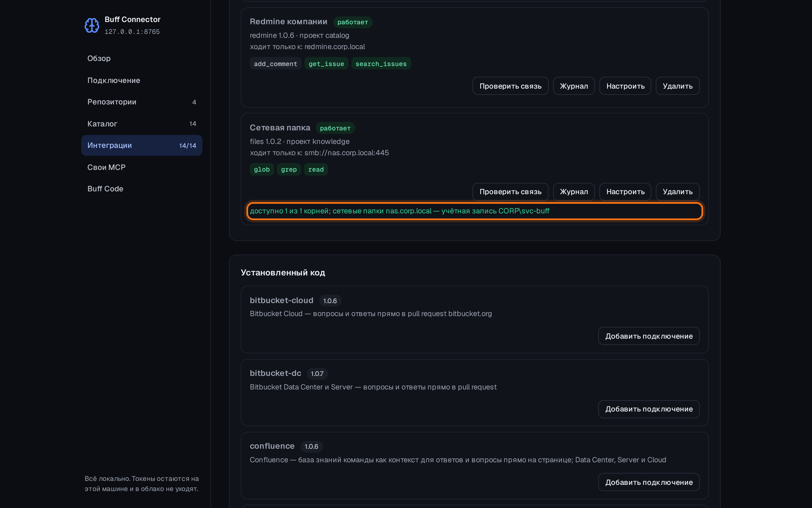Click the 127.0.0.1:8765 address text
Image resolution: width=812 pixels, height=508 pixels.
[132, 32]
